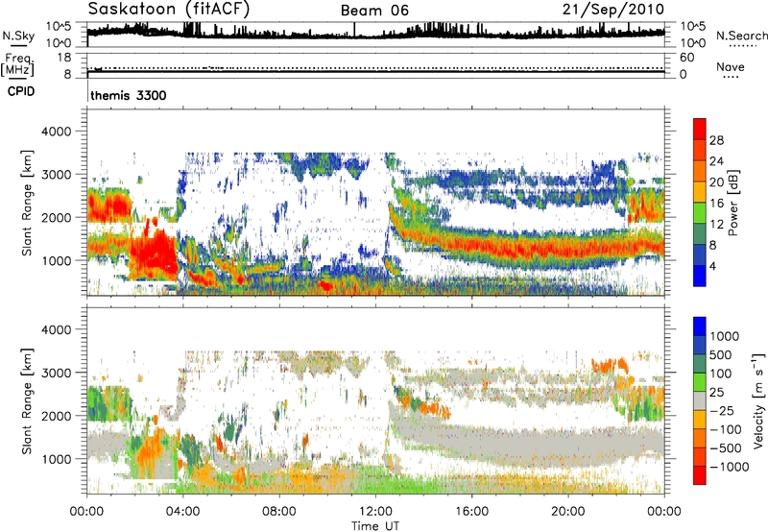Click the N.Sky legend label
768x532 pixels.
click(18, 36)
